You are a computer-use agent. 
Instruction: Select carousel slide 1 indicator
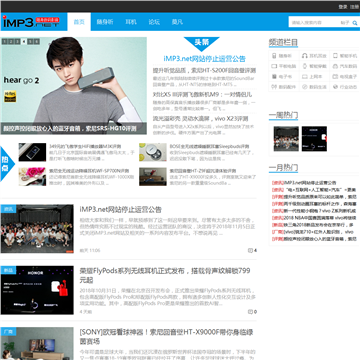(x=5, y=42)
